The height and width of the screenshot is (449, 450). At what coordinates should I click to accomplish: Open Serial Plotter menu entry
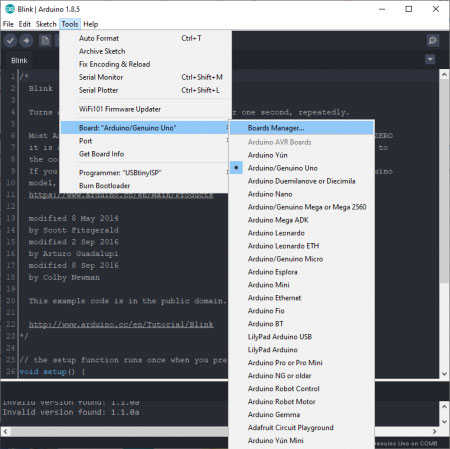click(x=145, y=90)
